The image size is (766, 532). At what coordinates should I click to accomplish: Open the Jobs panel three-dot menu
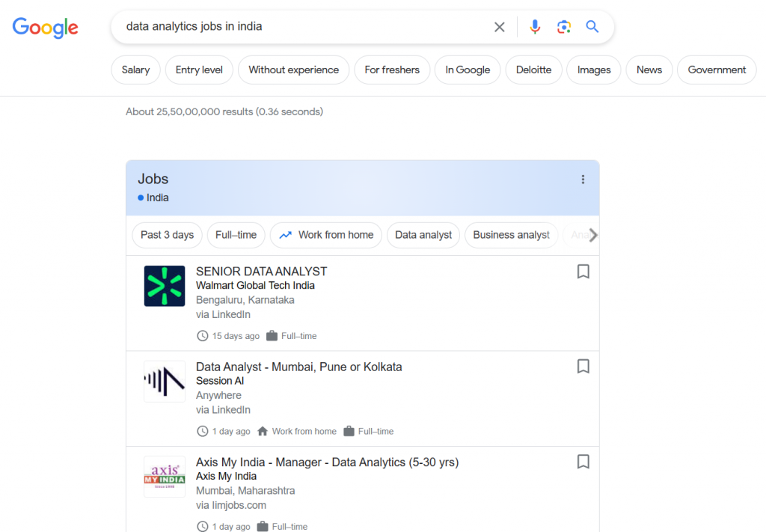pyautogui.click(x=583, y=180)
